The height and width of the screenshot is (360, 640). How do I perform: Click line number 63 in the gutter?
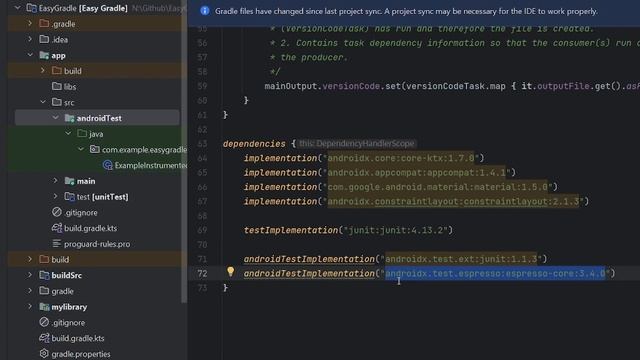coord(202,144)
